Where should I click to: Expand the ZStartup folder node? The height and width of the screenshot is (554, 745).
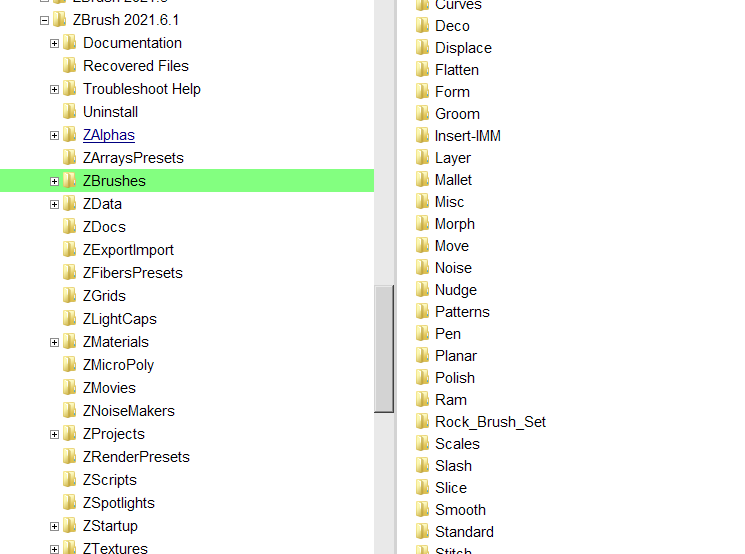pos(54,526)
